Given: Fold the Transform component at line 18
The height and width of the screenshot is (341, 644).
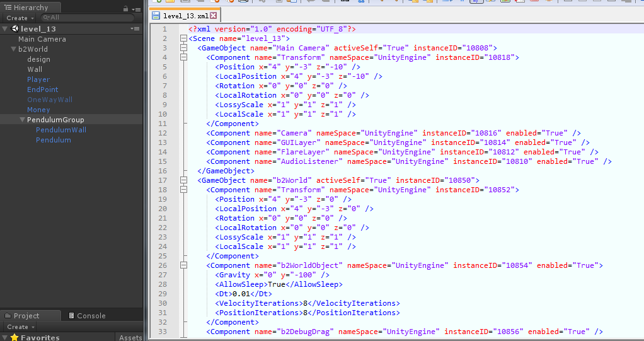Looking at the screenshot, I should pyautogui.click(x=183, y=189).
